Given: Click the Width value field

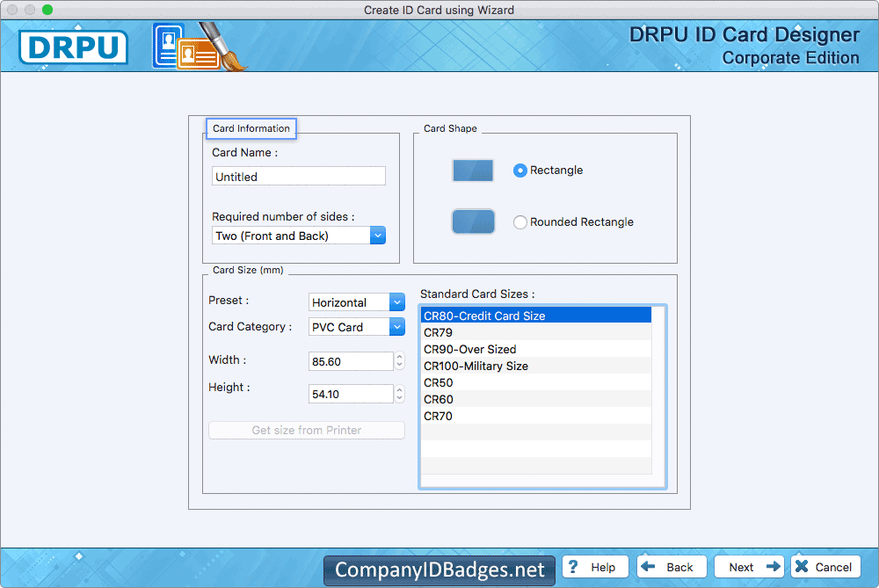Looking at the screenshot, I should [x=351, y=361].
